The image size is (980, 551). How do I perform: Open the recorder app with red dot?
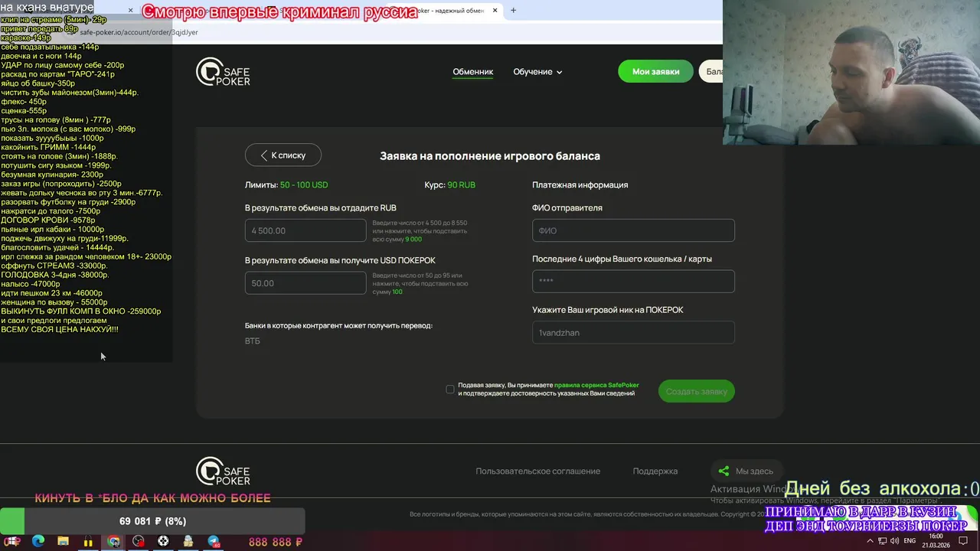[138, 541]
